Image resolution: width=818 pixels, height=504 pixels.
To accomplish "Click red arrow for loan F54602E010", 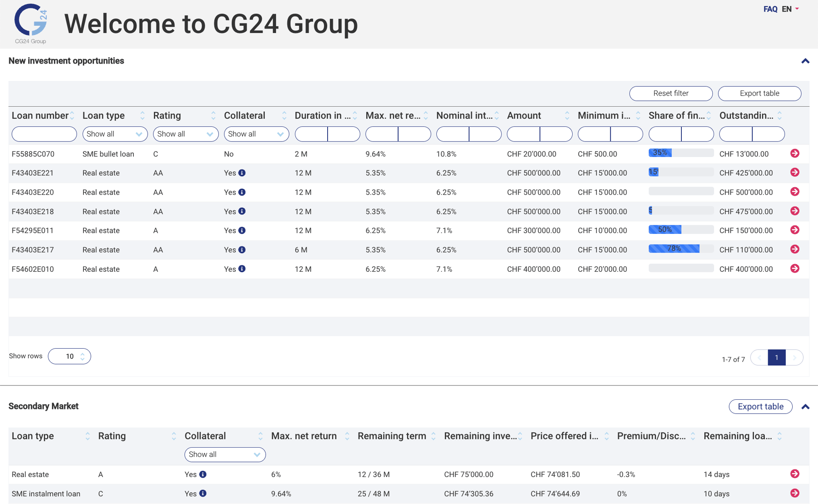I will 795,269.
